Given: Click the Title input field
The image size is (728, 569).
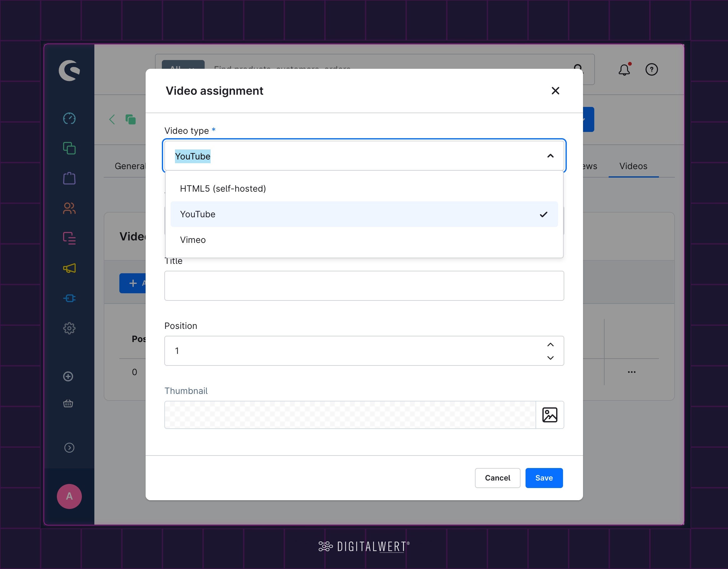Looking at the screenshot, I should pyautogui.click(x=364, y=286).
